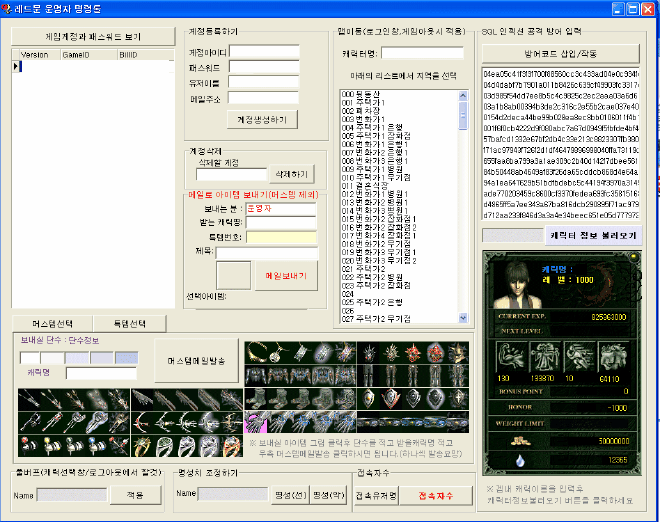The image size is (660, 522).
Task: Pick the golden helmet at row end
Action: (458, 353)
